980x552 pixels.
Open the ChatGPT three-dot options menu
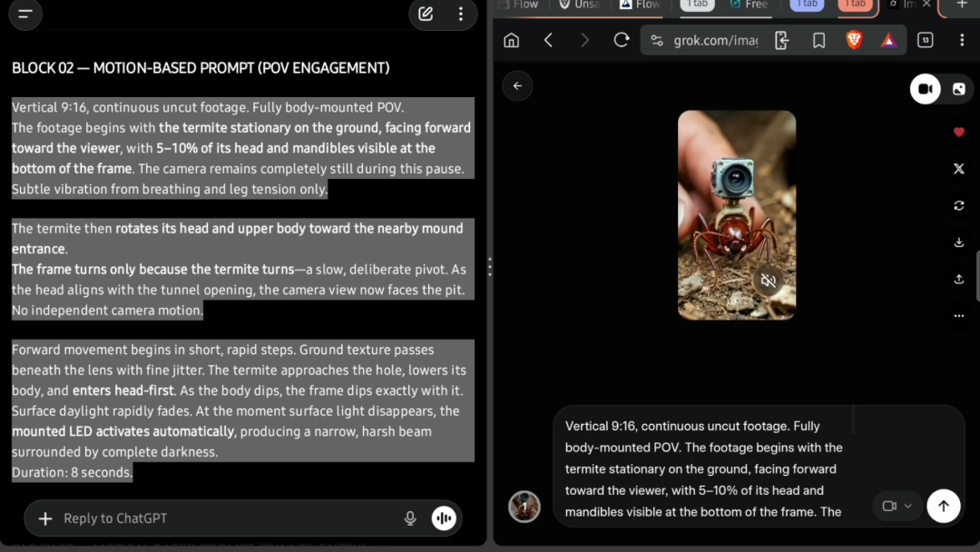(x=461, y=14)
